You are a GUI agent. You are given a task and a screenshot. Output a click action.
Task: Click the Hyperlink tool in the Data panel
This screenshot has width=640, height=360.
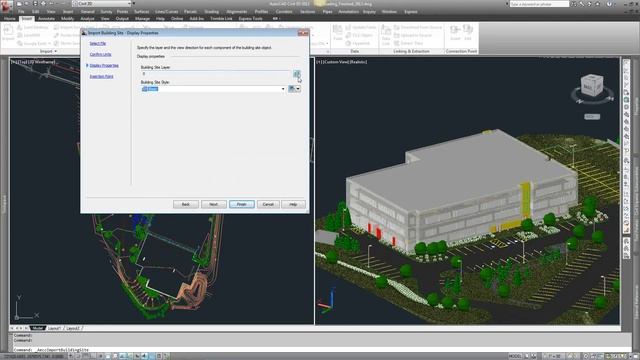click(358, 43)
